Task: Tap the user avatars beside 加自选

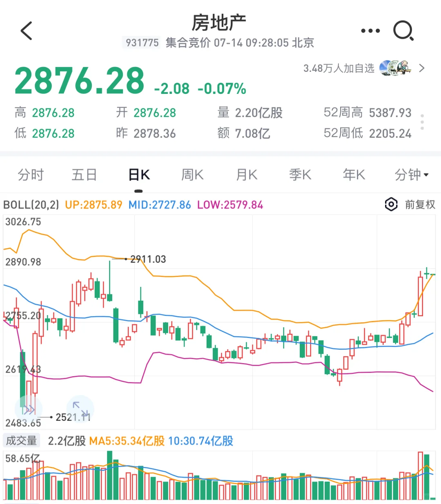Action: point(395,68)
